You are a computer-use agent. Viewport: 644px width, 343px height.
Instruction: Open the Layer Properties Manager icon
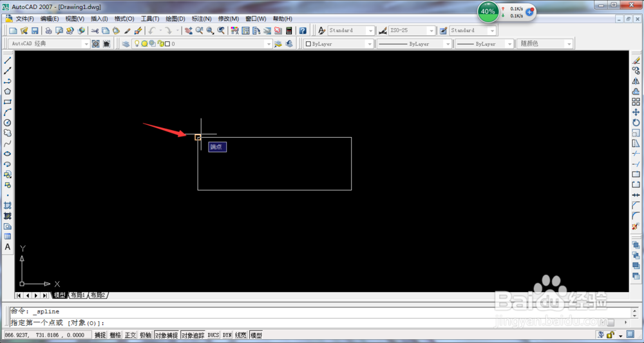[x=126, y=44]
